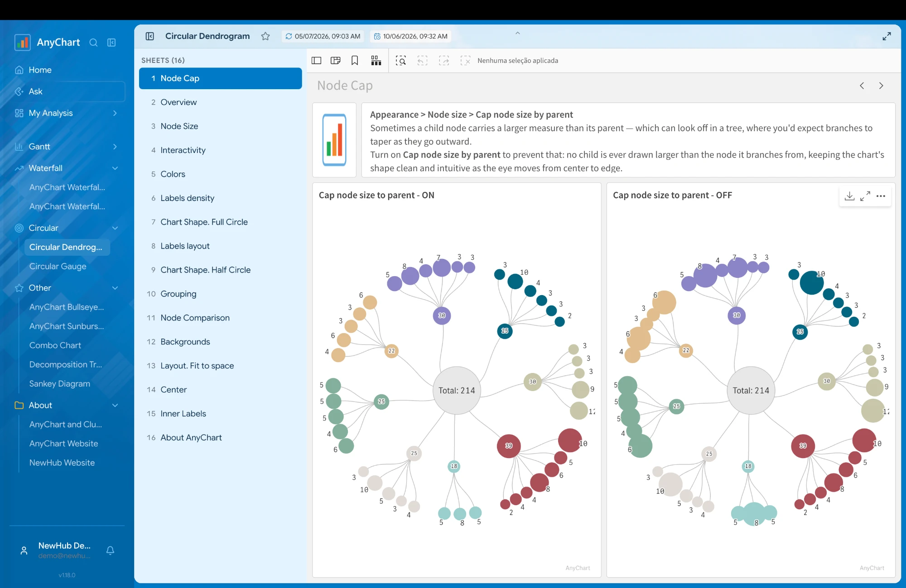Collapse the header bar with up caret

[517, 33]
